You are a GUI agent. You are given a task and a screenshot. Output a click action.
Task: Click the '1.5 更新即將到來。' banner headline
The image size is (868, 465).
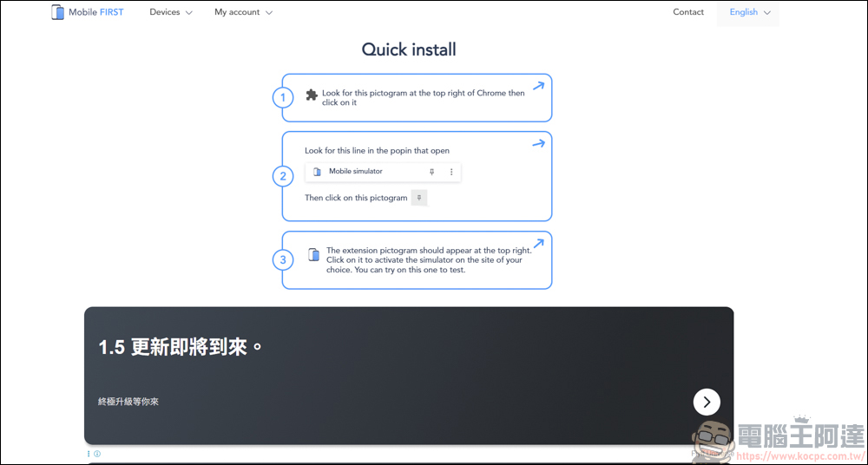180,348
